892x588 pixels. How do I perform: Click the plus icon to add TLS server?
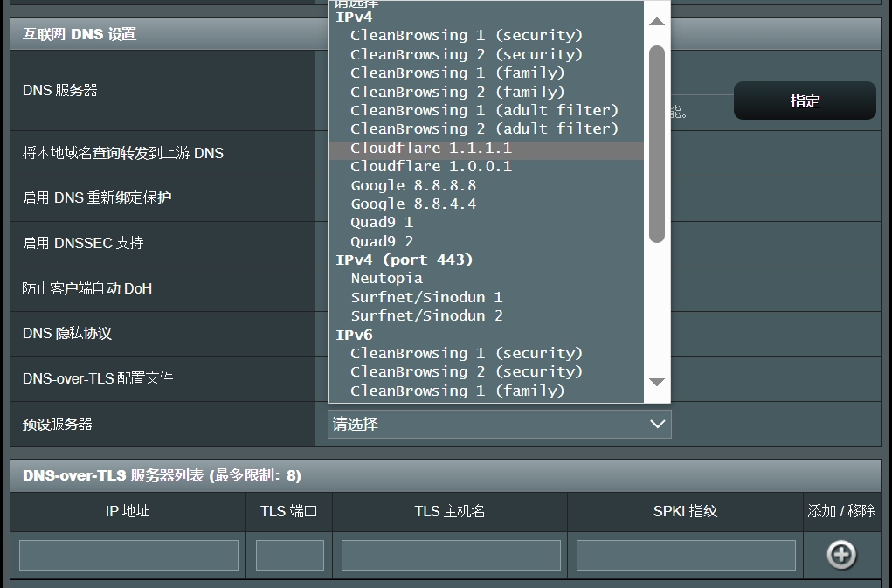(x=841, y=555)
